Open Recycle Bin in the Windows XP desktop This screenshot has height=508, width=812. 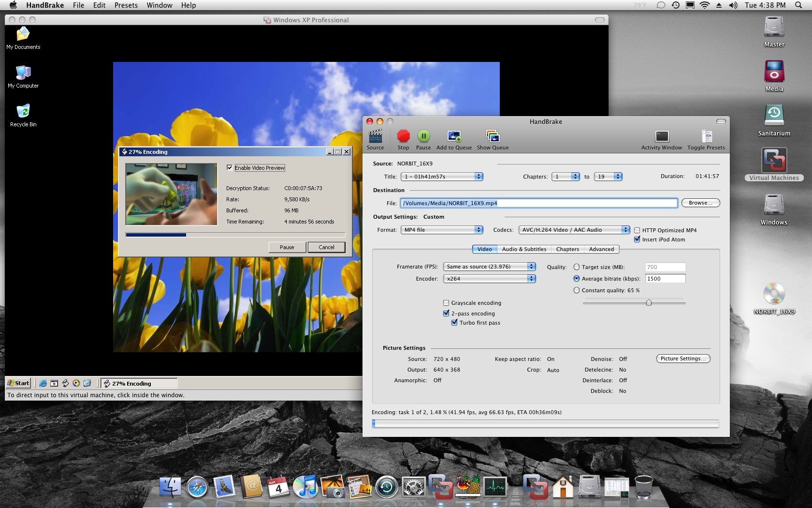click(23, 112)
